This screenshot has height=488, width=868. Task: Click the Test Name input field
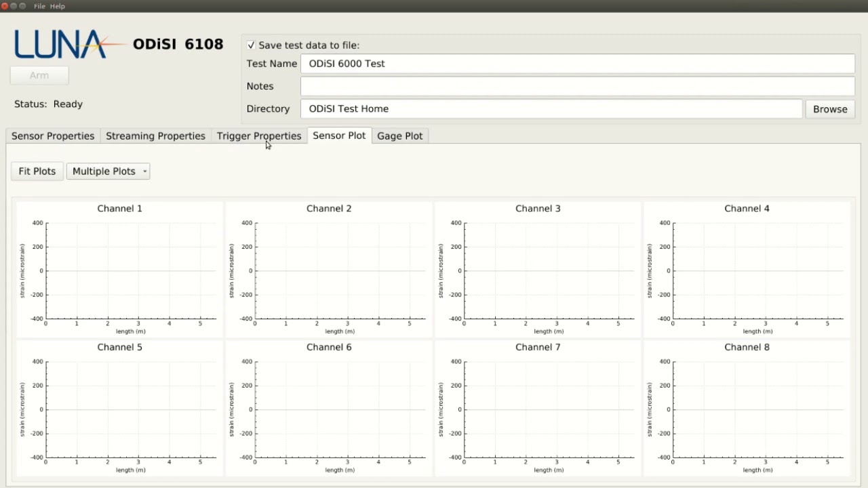(578, 64)
